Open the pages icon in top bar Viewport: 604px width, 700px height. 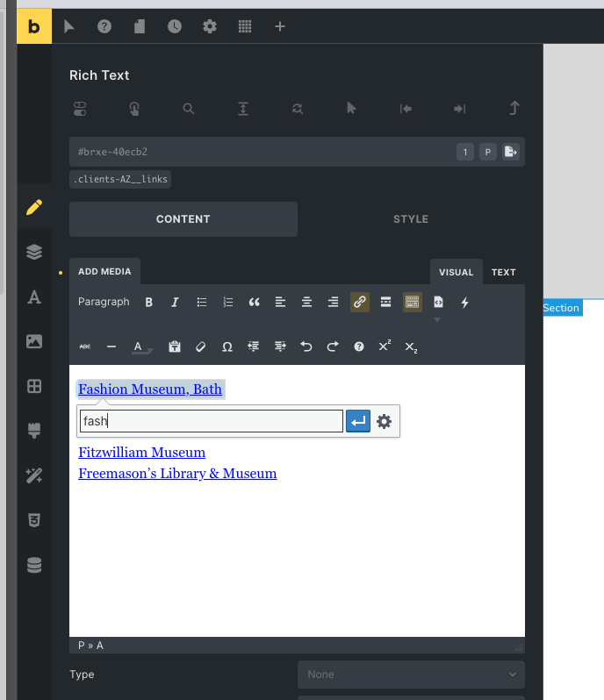click(x=140, y=26)
